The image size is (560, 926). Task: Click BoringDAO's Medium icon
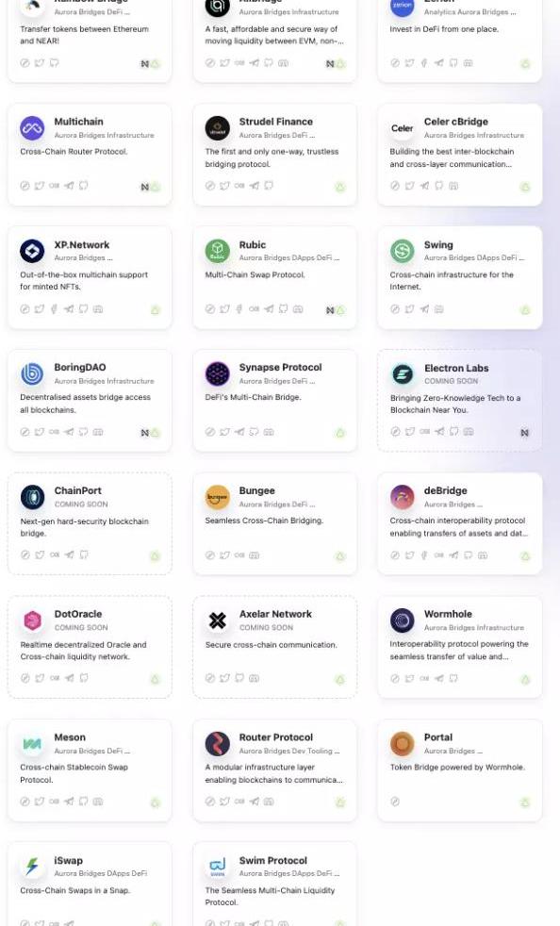[x=54, y=432]
